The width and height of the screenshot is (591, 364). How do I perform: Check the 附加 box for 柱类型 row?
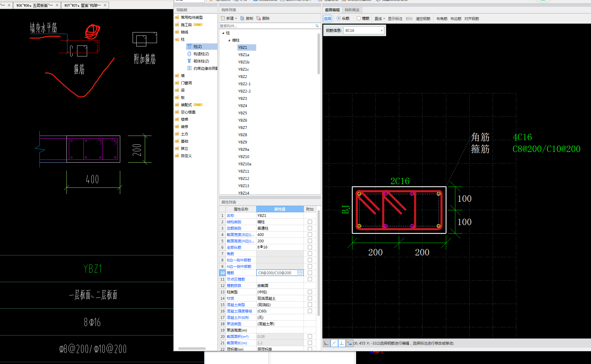[310, 292]
